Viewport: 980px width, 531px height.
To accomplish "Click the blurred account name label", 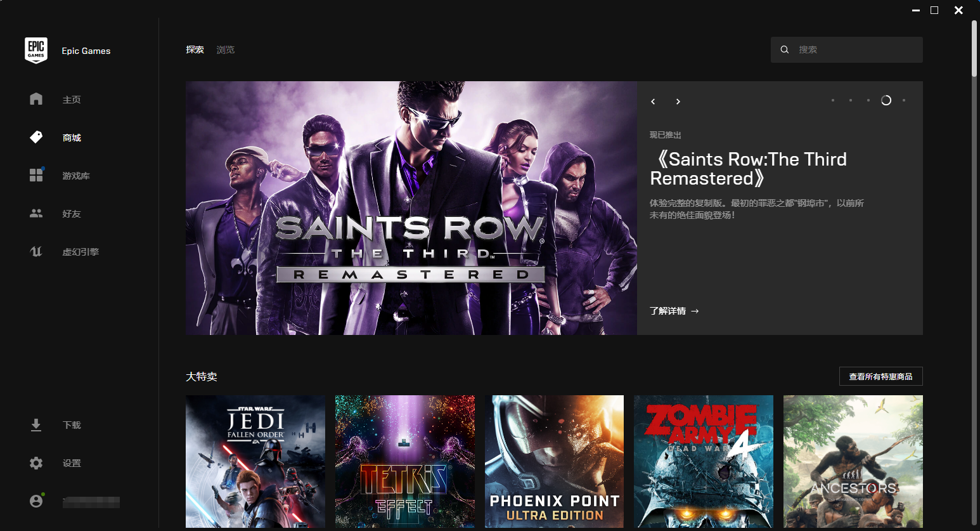I will pyautogui.click(x=91, y=502).
